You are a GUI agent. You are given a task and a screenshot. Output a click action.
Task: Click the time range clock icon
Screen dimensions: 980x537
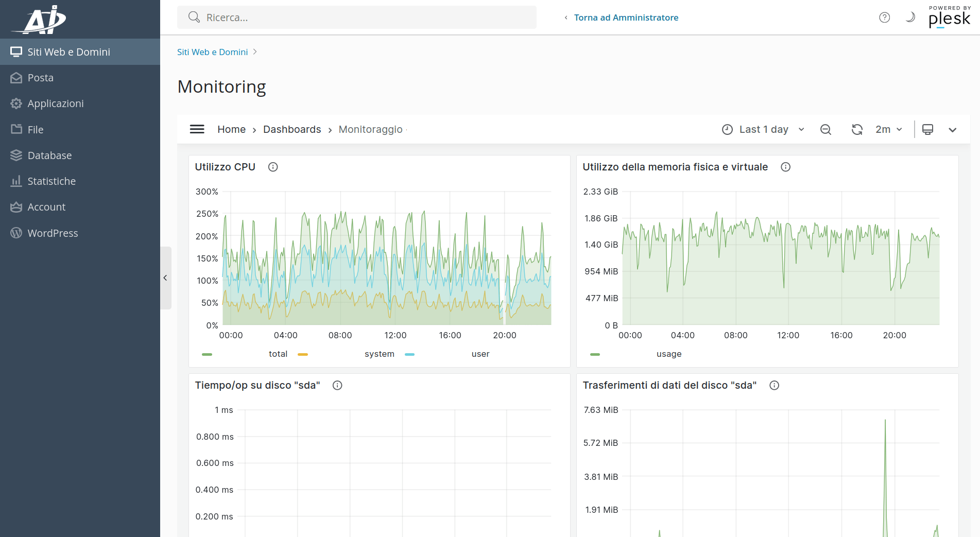[x=727, y=129]
